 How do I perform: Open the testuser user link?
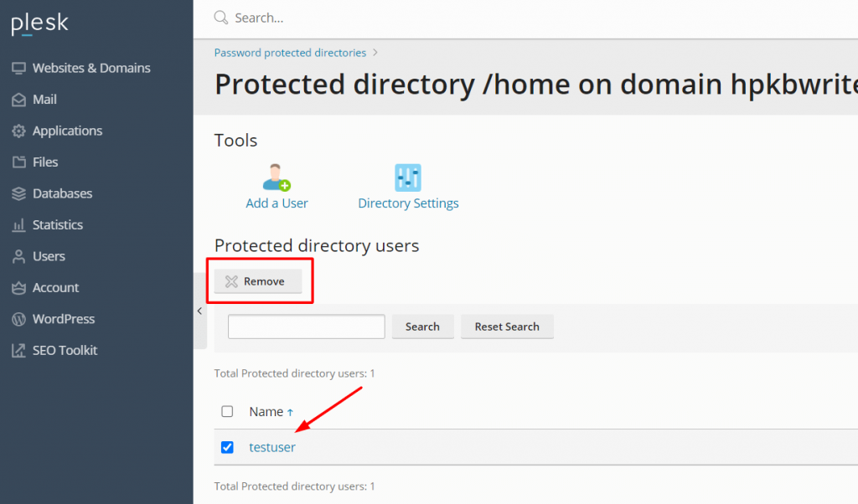[x=271, y=447]
